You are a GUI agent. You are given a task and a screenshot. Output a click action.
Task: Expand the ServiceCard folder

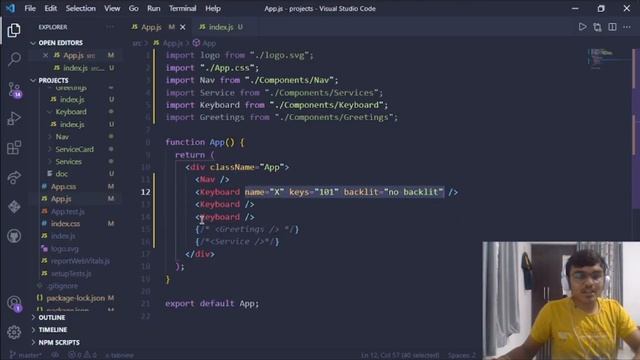[x=74, y=149]
